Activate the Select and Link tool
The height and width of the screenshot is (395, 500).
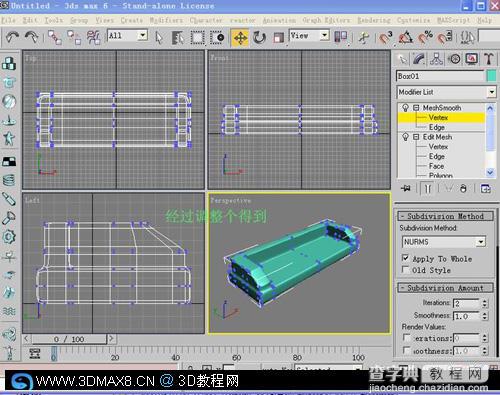click(x=55, y=37)
